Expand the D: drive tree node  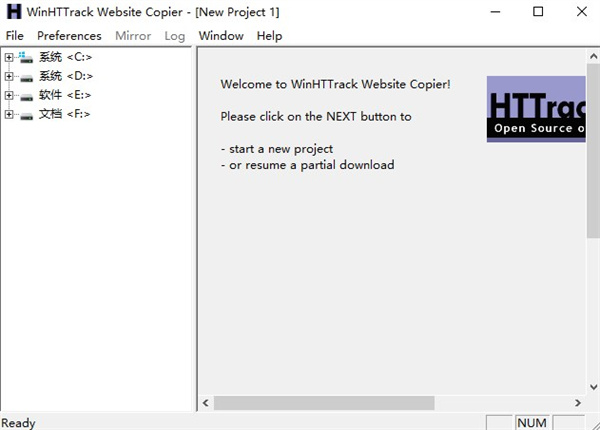[9, 76]
